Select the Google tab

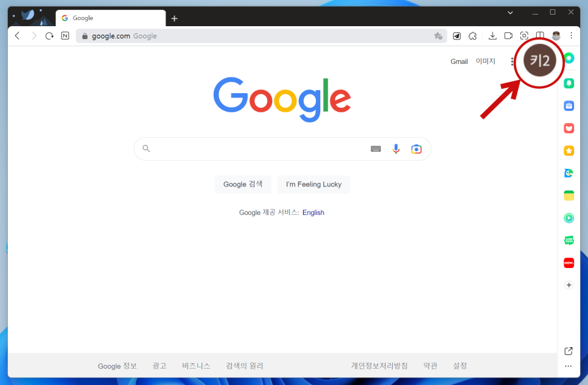click(x=111, y=18)
